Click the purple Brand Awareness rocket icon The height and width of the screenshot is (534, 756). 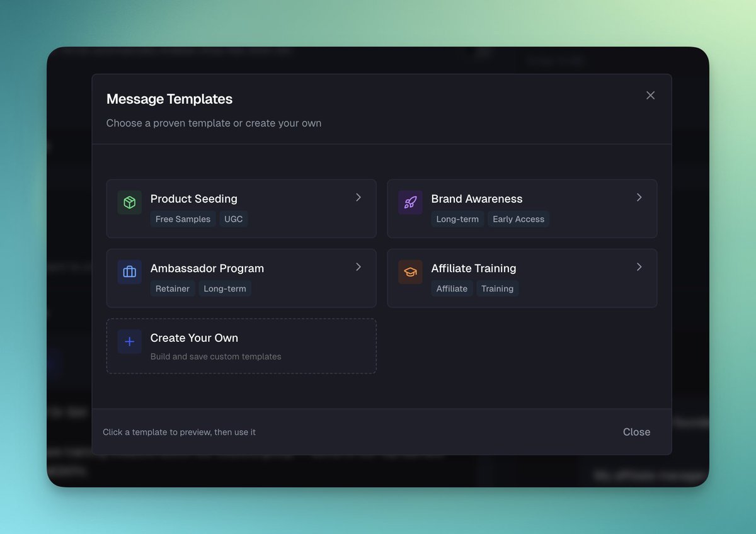(x=410, y=203)
